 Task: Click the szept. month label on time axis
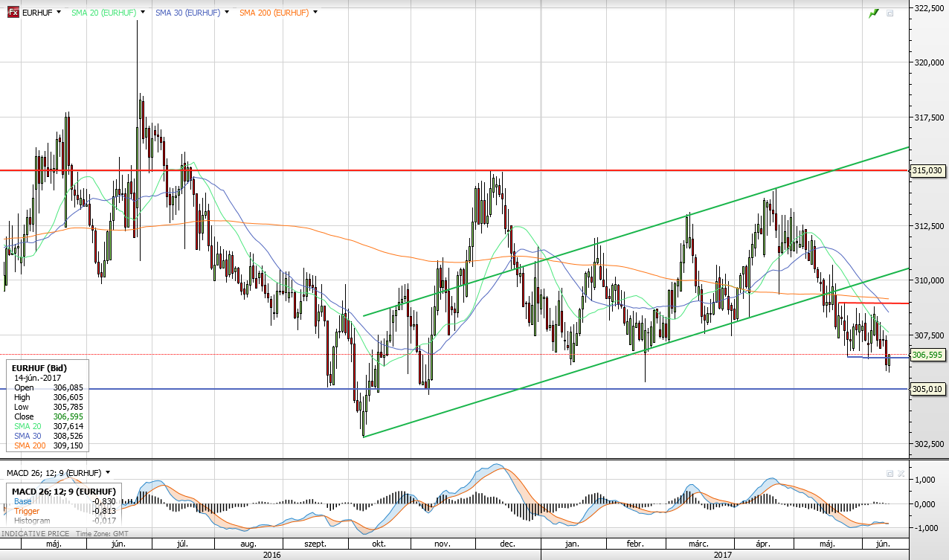point(315,544)
